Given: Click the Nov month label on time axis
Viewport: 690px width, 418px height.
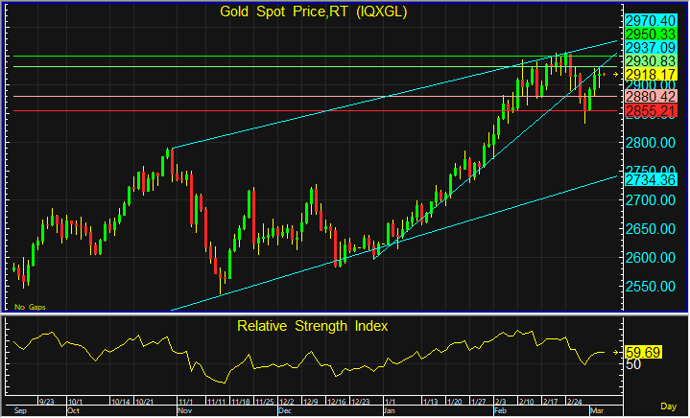Looking at the screenshot, I should (184, 410).
